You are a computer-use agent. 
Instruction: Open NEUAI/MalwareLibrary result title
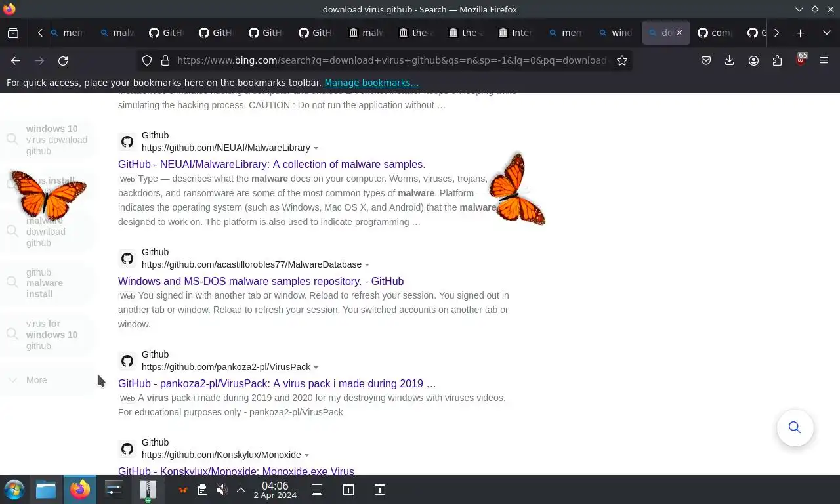[272, 164]
